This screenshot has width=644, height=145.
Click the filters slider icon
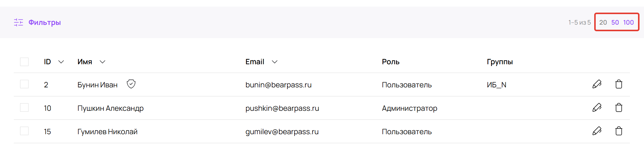(18, 23)
